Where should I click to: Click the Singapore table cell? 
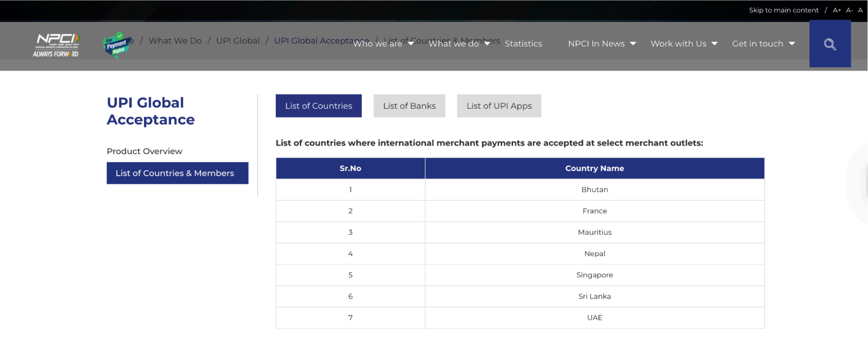point(595,275)
